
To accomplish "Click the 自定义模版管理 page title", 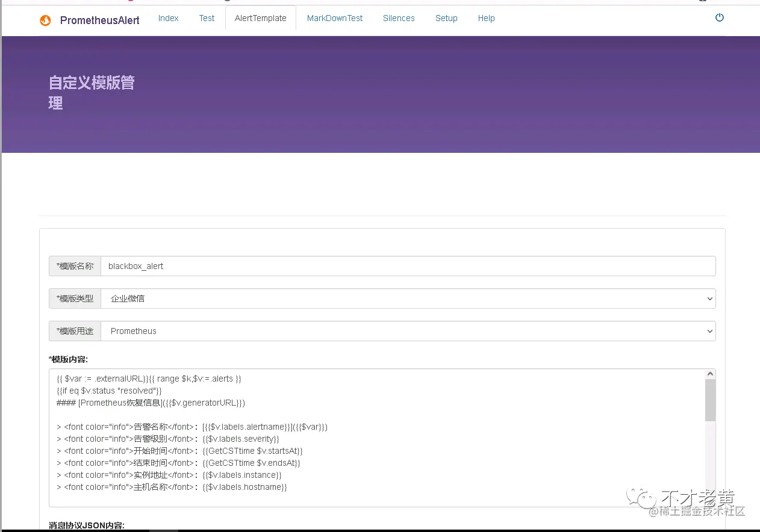I will coord(92,93).
